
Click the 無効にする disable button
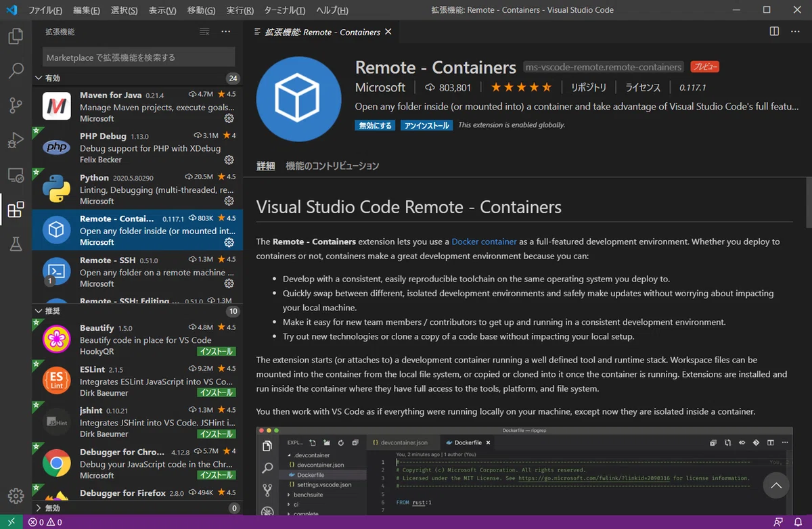click(376, 125)
